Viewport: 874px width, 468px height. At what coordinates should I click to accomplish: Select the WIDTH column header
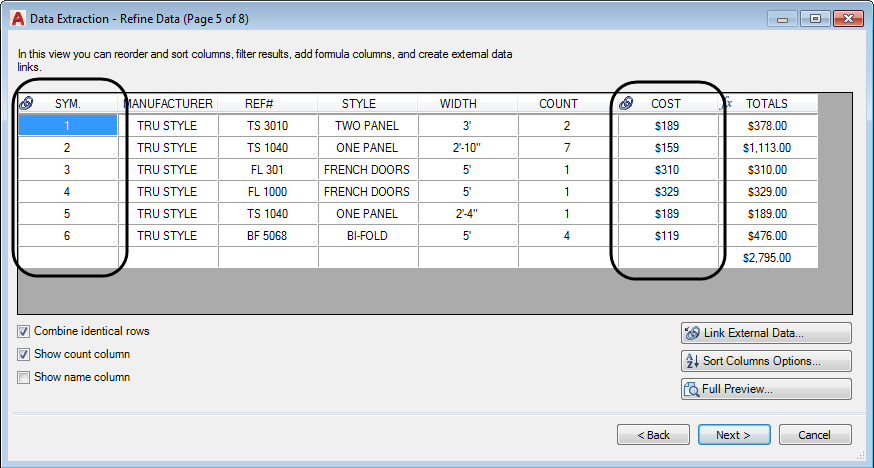click(468, 104)
